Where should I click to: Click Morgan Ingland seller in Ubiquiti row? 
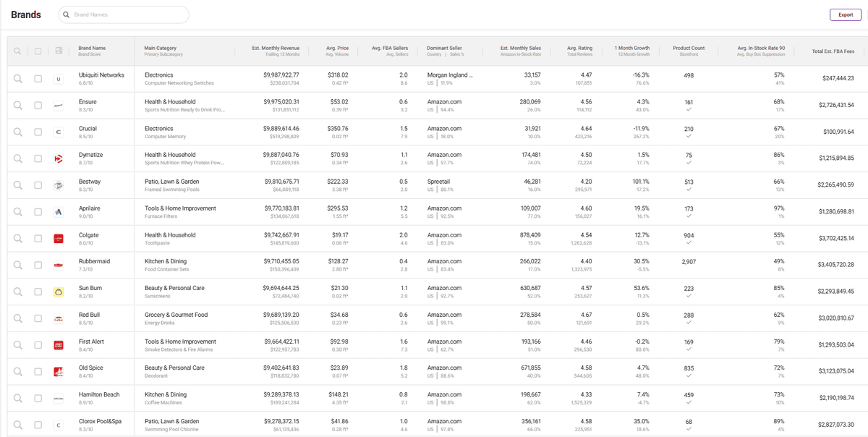pos(450,75)
